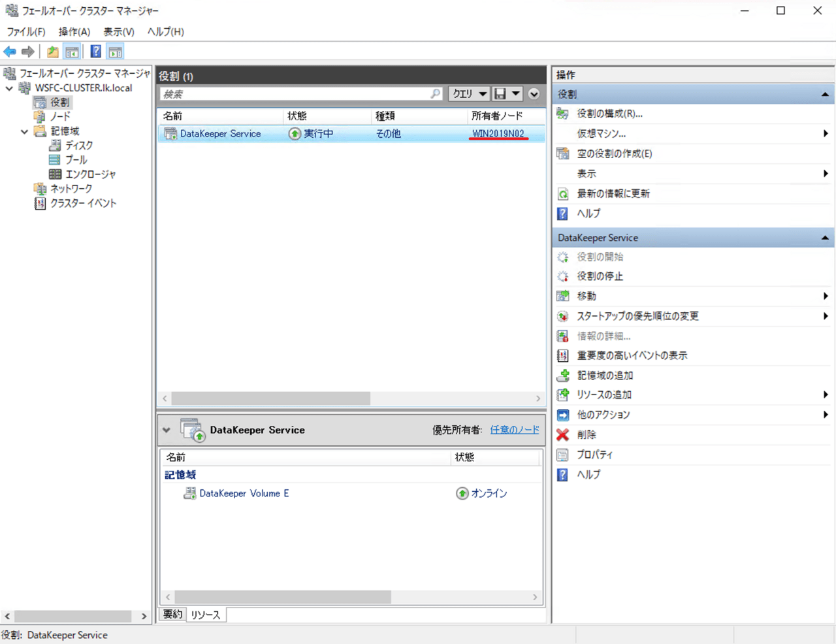Open the ヘルプ(H) menu
The width and height of the screenshot is (836, 644).
[x=166, y=31]
